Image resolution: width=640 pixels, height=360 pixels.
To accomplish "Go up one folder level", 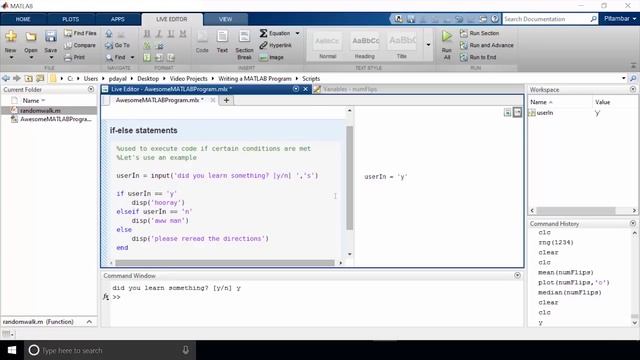I will [28, 78].
